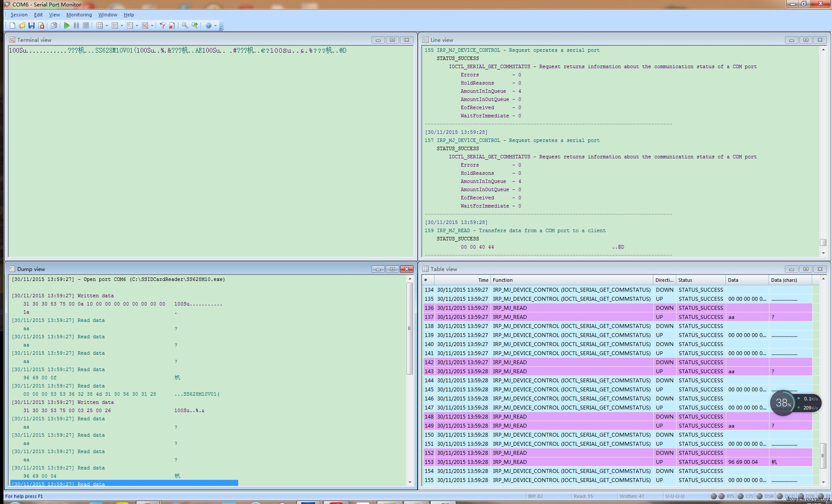Start monitoring with green play icon
The height and width of the screenshot is (504, 832).
coord(67,26)
